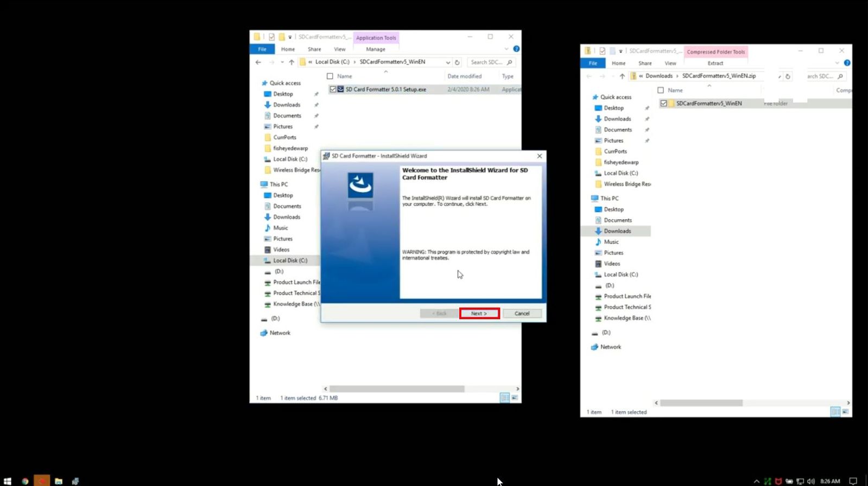Open the Manage tab under Application Tools

[x=375, y=49]
